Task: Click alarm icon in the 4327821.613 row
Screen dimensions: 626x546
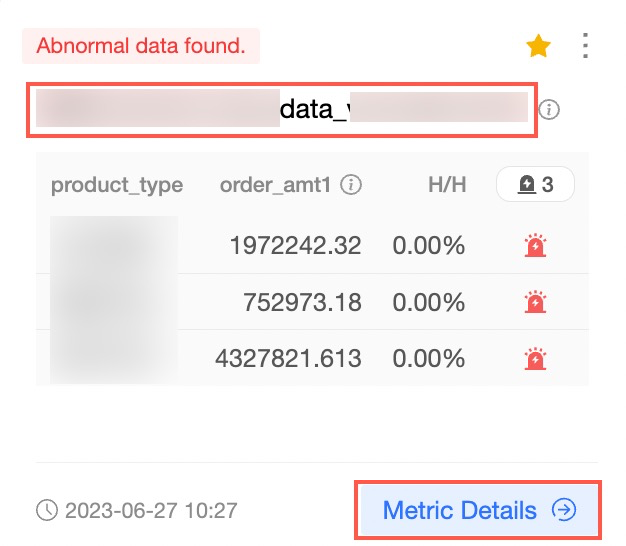Action: tap(535, 358)
